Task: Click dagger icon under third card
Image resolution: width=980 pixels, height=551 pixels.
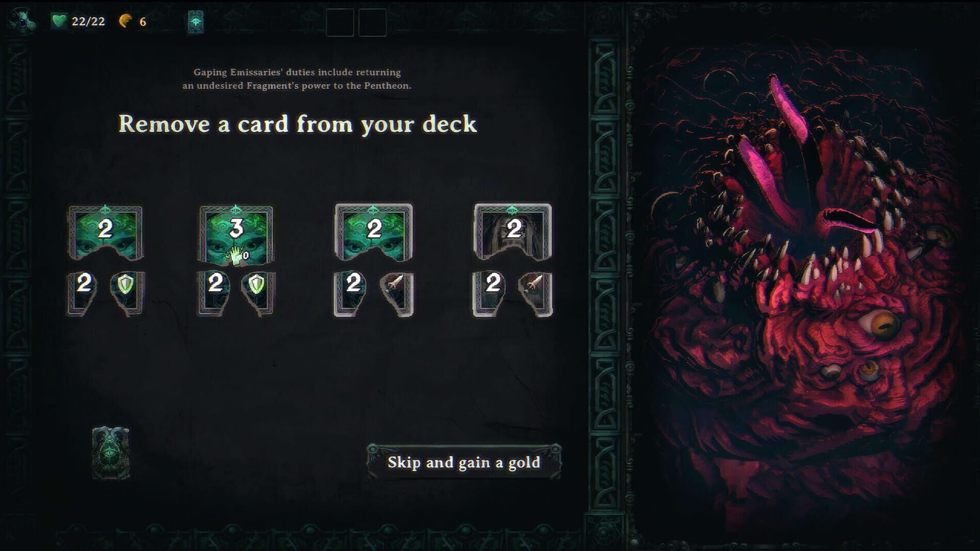Action: tap(396, 293)
